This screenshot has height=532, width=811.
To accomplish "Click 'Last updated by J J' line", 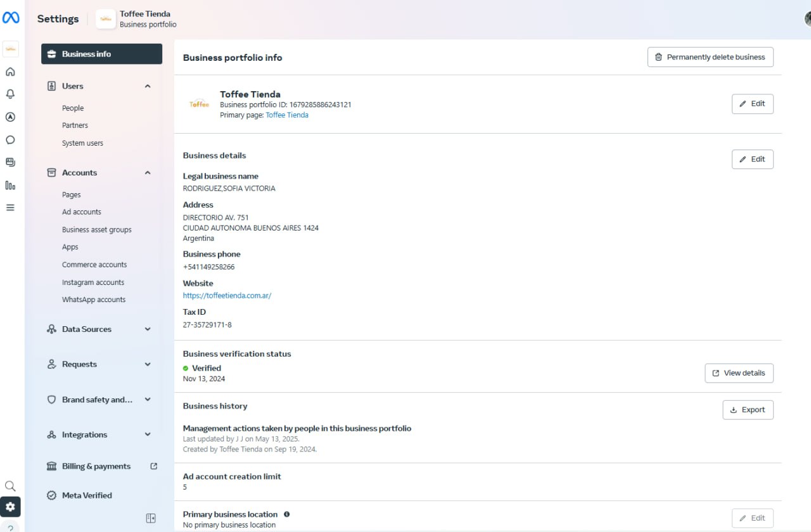I will coord(241,439).
